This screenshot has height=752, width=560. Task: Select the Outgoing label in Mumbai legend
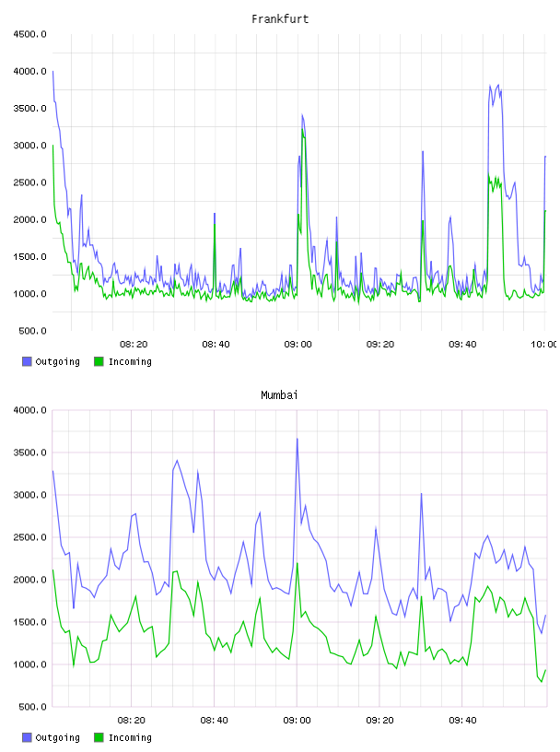click(57, 737)
